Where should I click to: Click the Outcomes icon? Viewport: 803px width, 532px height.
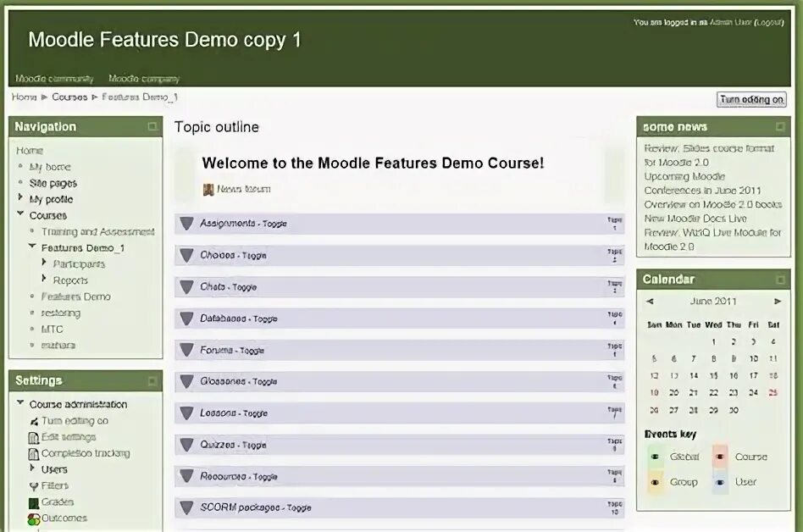coord(34,518)
